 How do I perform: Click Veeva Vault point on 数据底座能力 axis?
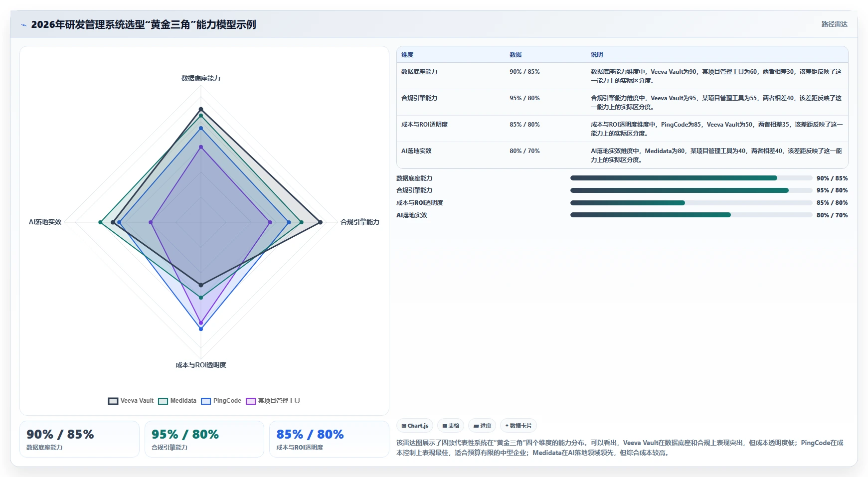201,109
